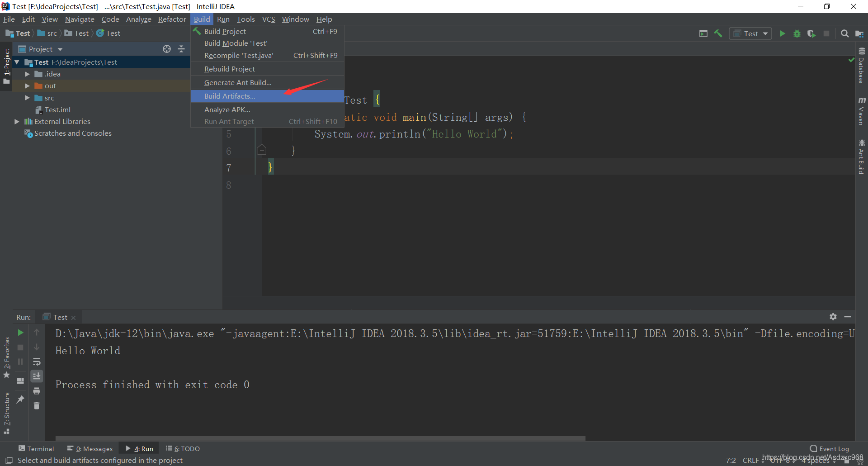The image size is (868, 466).
Task: Open the VCS menu
Action: tap(269, 19)
